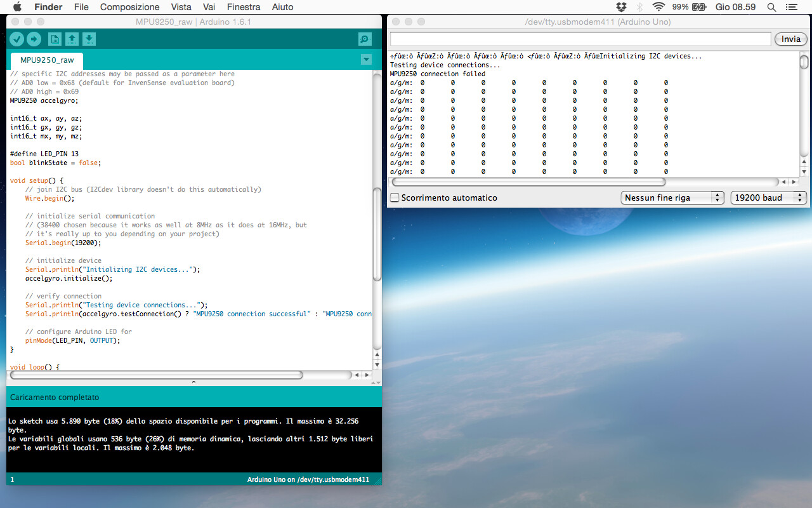812x508 pixels.
Task: Click the Verify sketch checkmark icon
Action: [16, 39]
